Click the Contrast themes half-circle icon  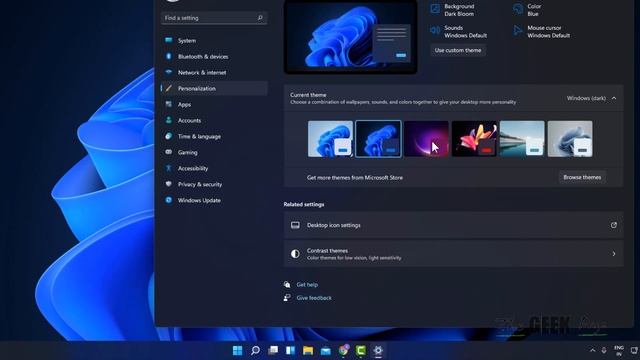tap(295, 254)
